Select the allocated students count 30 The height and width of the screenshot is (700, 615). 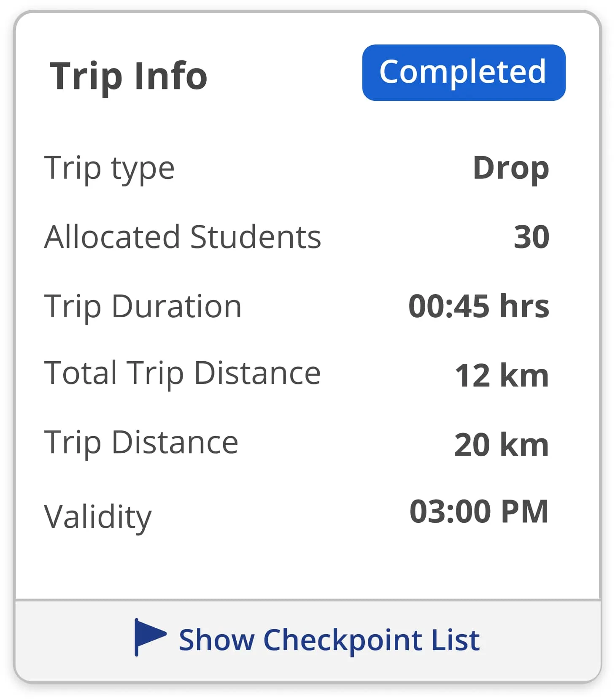(x=531, y=237)
